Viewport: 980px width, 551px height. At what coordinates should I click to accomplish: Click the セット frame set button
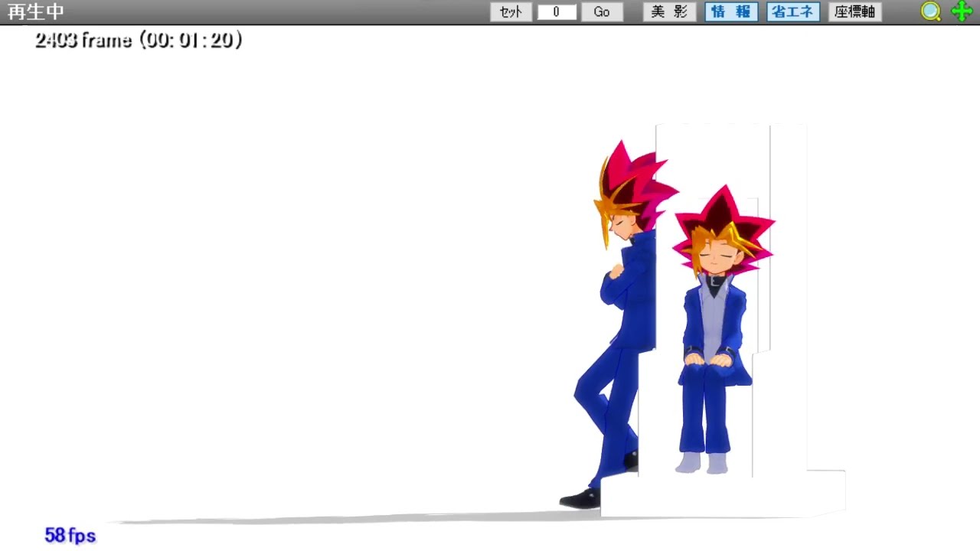(511, 12)
